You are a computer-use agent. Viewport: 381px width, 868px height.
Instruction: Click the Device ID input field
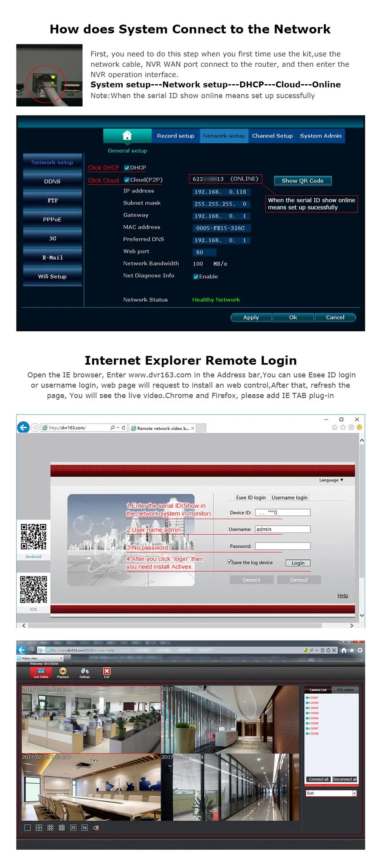[x=283, y=513]
